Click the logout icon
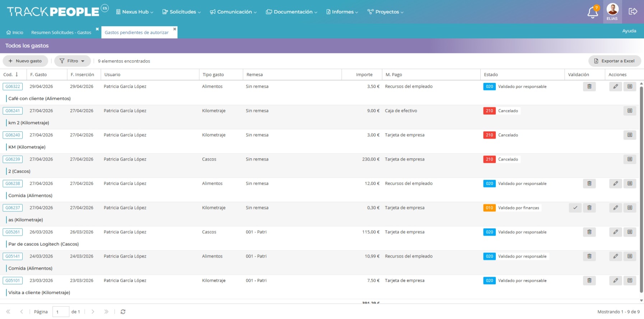 633,11
